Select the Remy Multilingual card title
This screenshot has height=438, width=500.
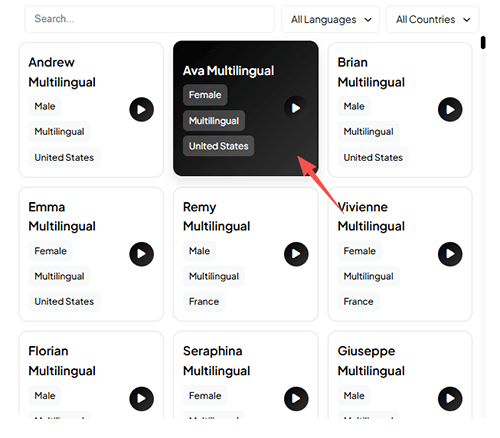217,216
